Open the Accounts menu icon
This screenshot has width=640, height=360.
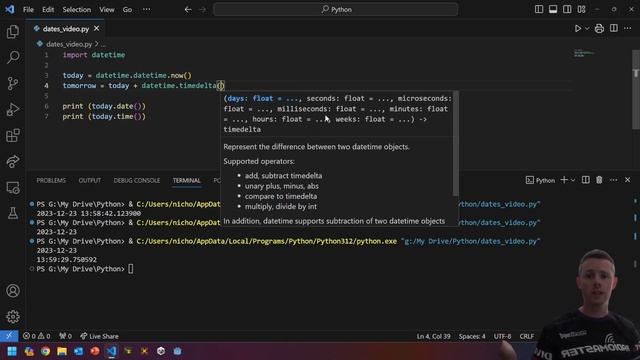point(13,291)
